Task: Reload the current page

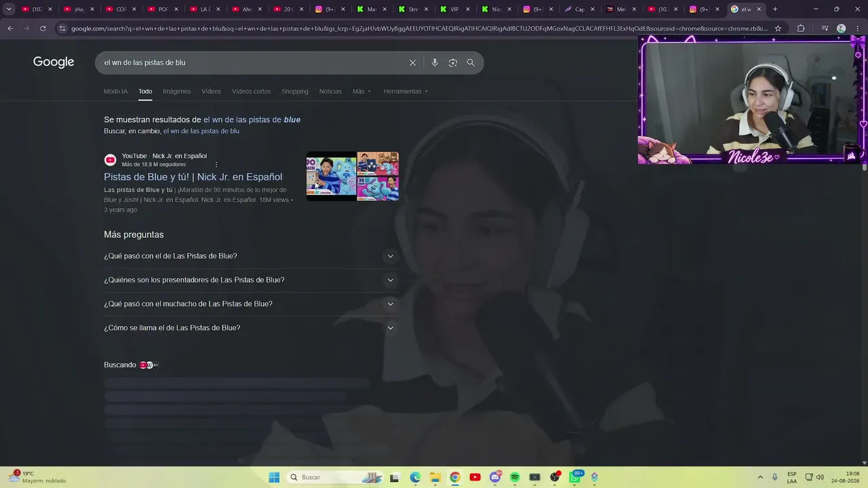Action: pos(43,28)
